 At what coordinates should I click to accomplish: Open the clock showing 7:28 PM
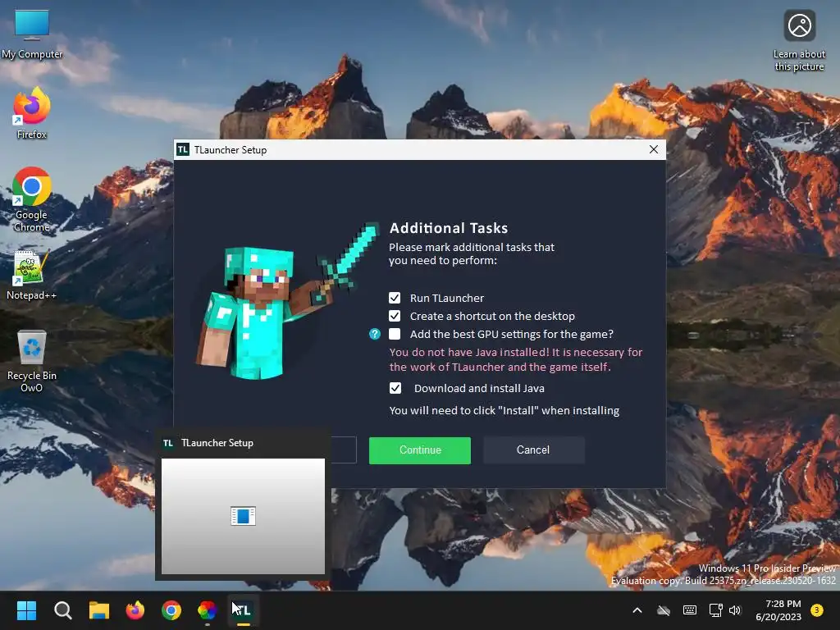[x=778, y=610]
